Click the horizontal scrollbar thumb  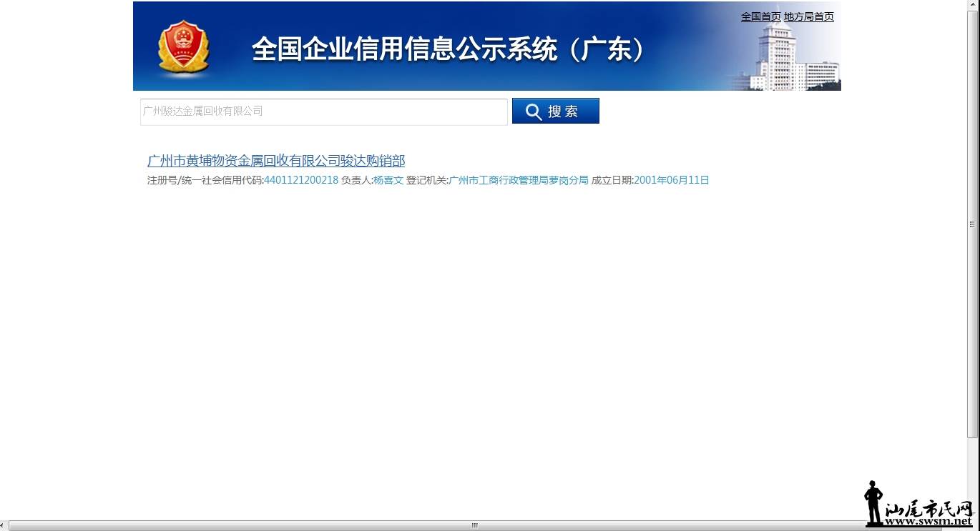coord(474,526)
